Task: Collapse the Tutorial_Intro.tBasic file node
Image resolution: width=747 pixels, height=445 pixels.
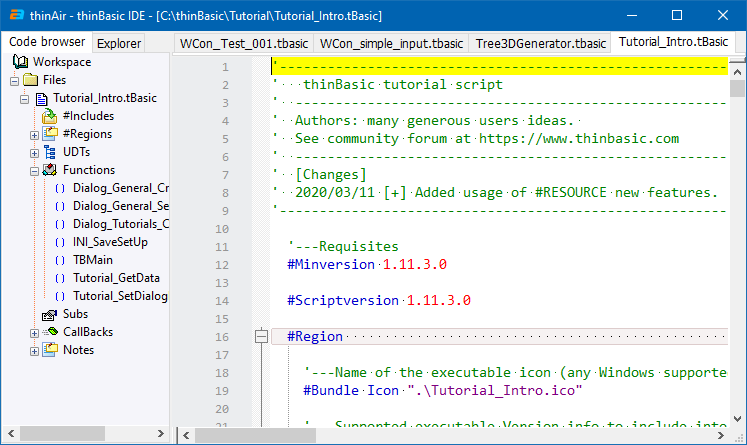Action: (x=25, y=98)
